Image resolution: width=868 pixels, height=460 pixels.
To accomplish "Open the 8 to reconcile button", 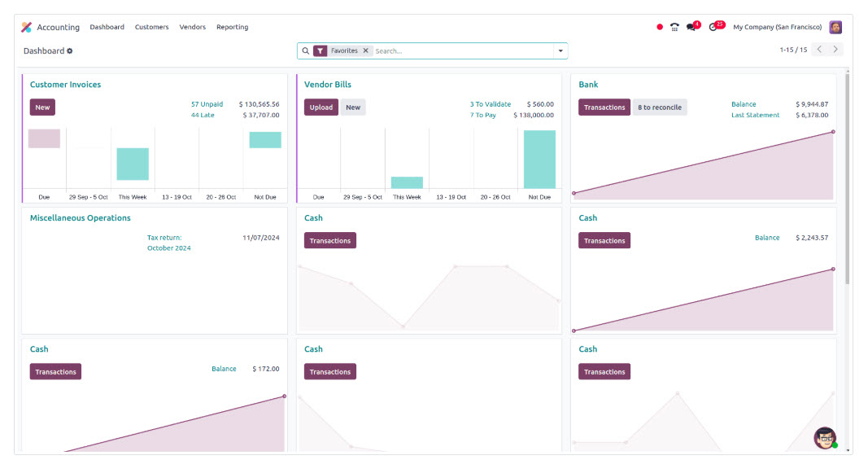I will [x=660, y=107].
